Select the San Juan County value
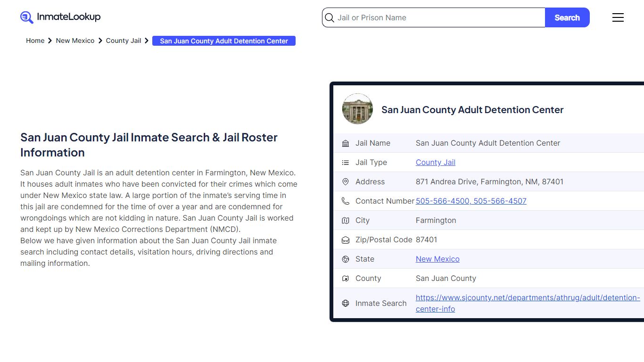The height and width of the screenshot is (362, 644). [446, 278]
